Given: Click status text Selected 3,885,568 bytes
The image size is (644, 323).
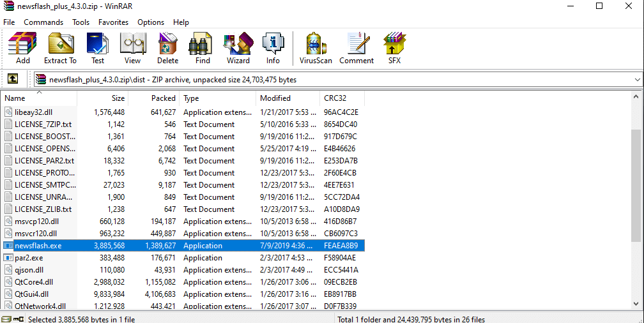Looking at the screenshot, I should click(81, 319).
